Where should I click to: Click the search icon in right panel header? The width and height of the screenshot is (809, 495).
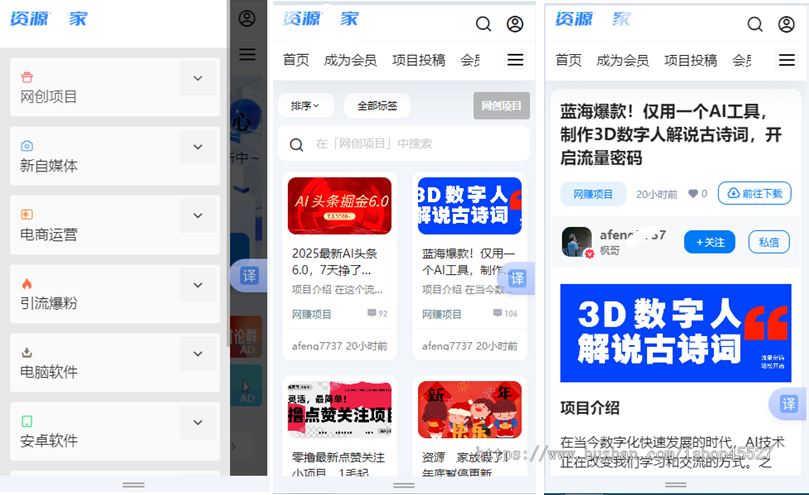[x=755, y=24]
